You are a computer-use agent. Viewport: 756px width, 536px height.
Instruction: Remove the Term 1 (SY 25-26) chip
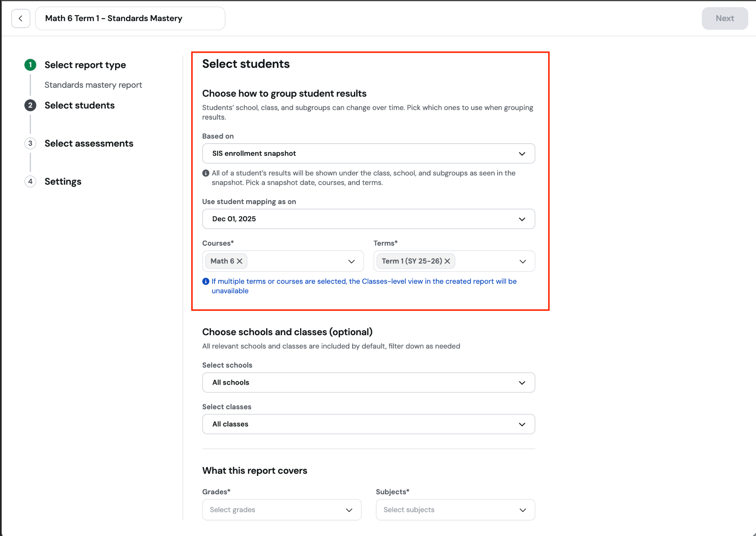click(447, 261)
